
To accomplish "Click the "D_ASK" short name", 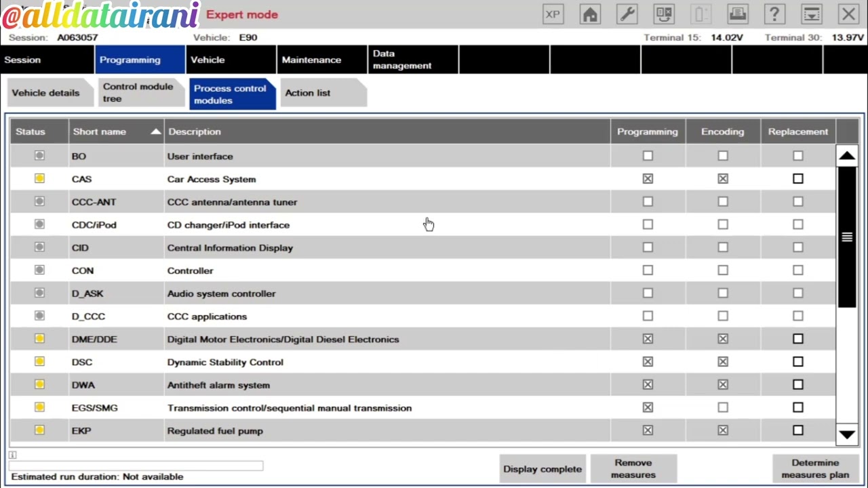I will [x=88, y=293].
